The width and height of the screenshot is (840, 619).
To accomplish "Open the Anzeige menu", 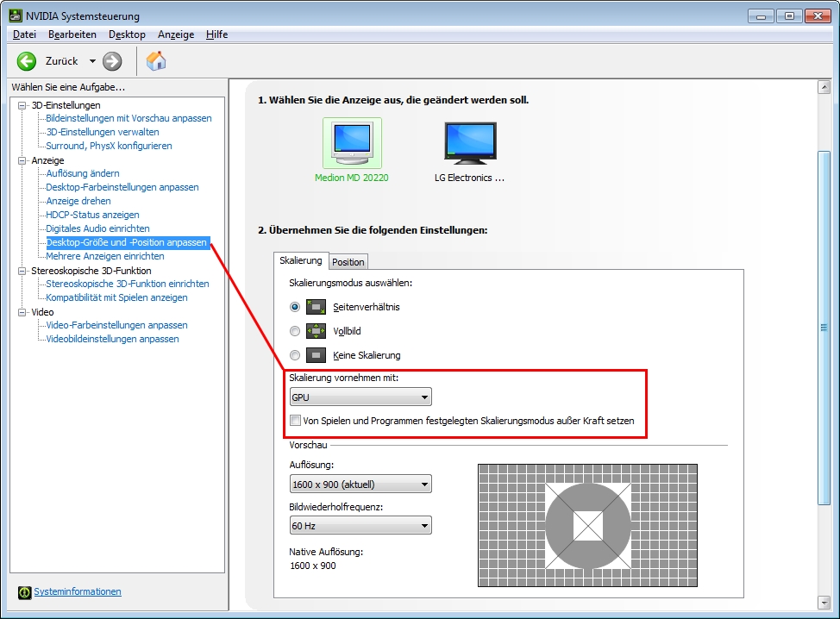I will point(176,34).
